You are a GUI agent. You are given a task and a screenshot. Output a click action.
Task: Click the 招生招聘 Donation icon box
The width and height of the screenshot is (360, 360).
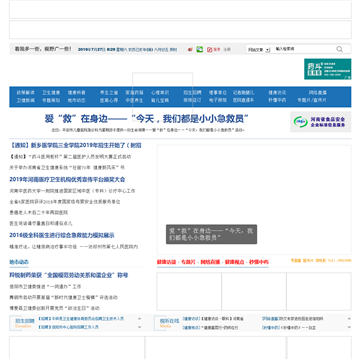[22, 323]
